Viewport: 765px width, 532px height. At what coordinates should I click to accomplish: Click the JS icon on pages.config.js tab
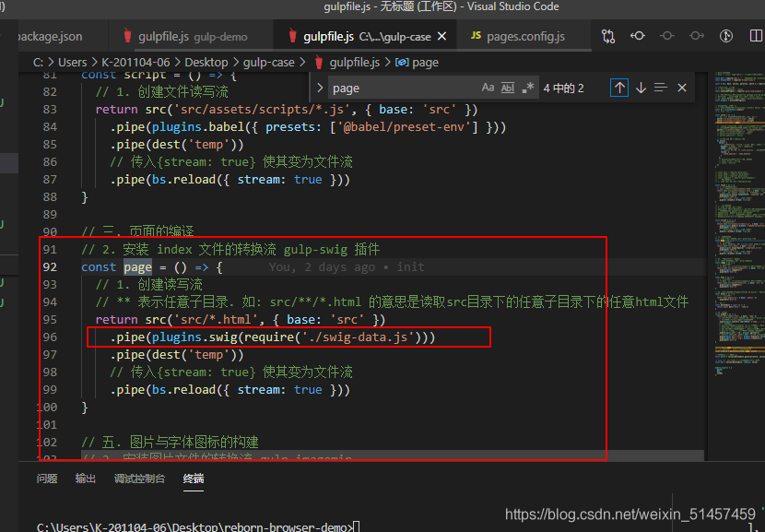click(x=476, y=36)
